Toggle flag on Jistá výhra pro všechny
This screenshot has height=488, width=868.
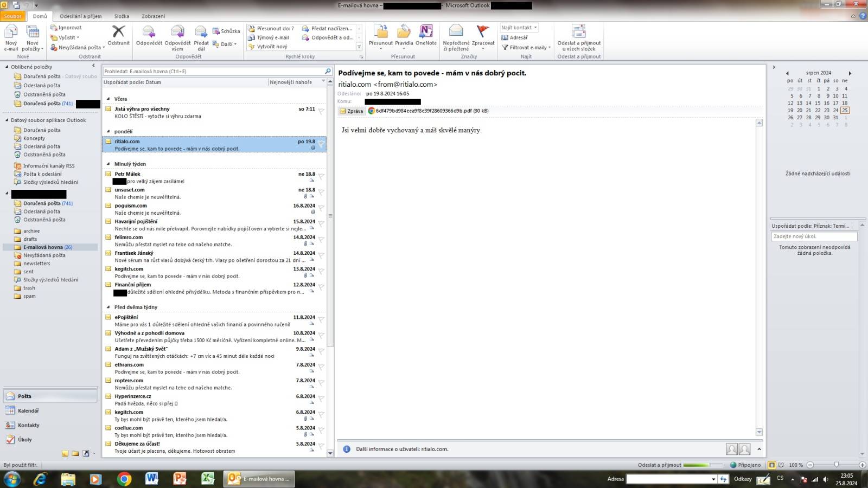click(x=321, y=112)
